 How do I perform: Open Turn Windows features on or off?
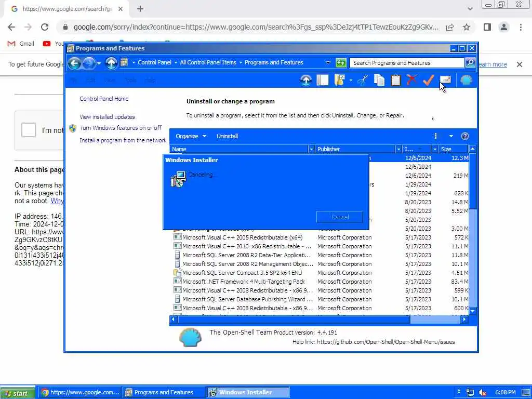pyautogui.click(x=121, y=128)
